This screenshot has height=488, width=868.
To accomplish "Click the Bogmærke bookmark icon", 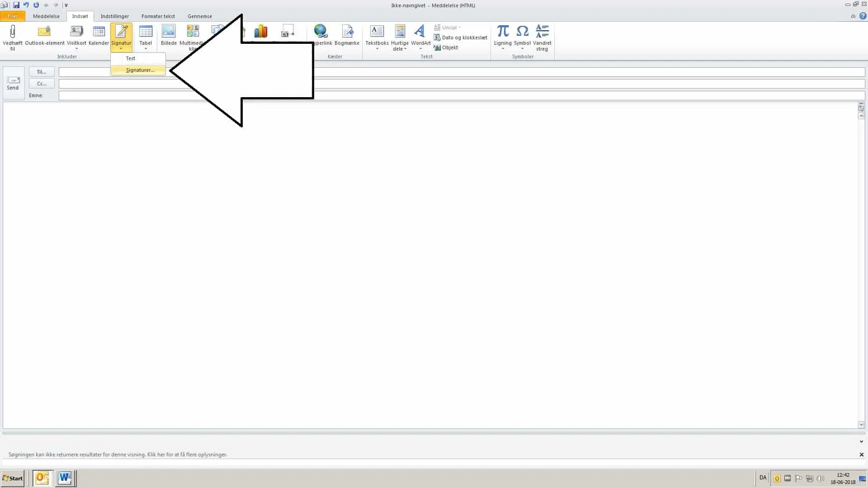I will pyautogui.click(x=347, y=33).
